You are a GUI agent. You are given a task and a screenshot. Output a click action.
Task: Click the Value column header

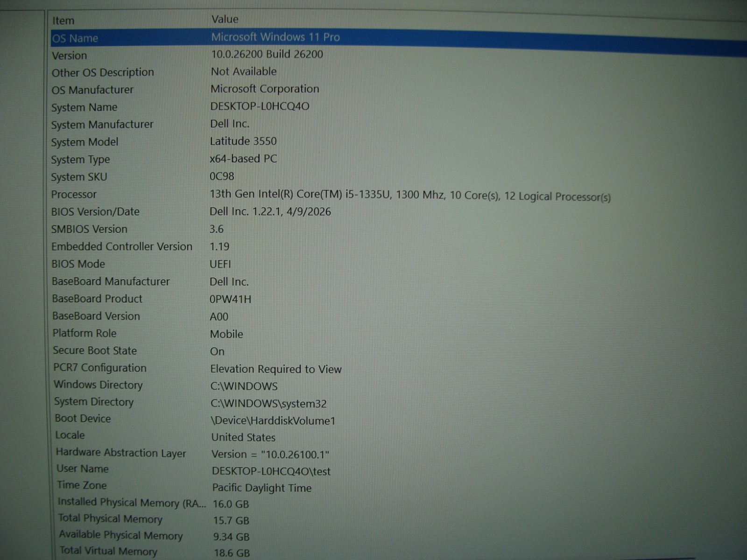[225, 19]
